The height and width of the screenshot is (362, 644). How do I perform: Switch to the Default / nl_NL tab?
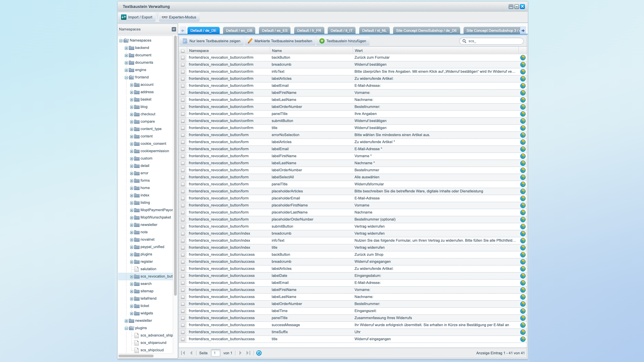(374, 31)
